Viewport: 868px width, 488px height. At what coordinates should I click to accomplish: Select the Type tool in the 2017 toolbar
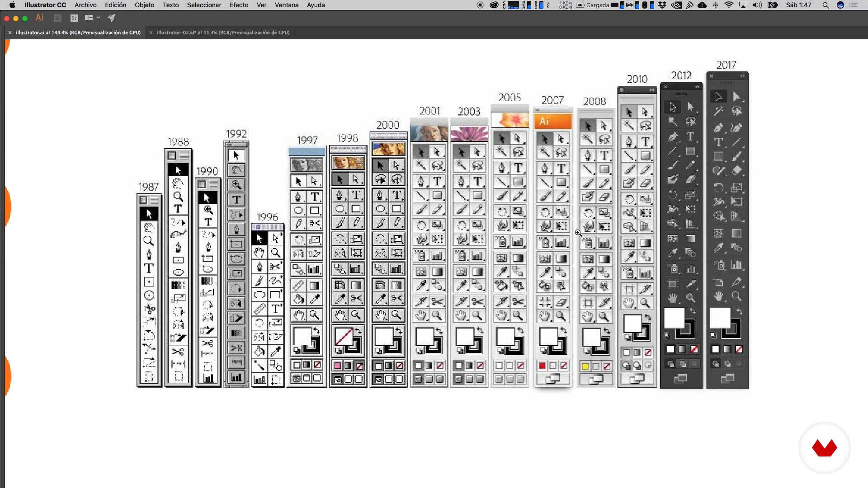718,142
